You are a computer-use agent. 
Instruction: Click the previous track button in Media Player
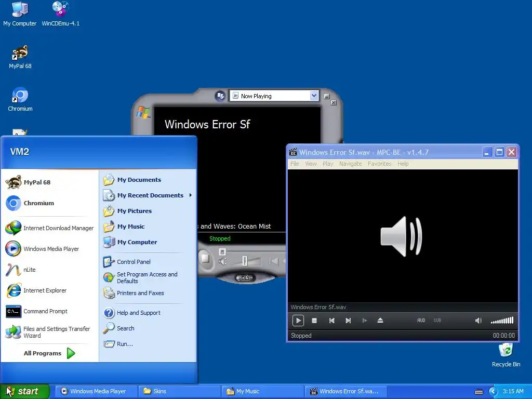pos(274,261)
